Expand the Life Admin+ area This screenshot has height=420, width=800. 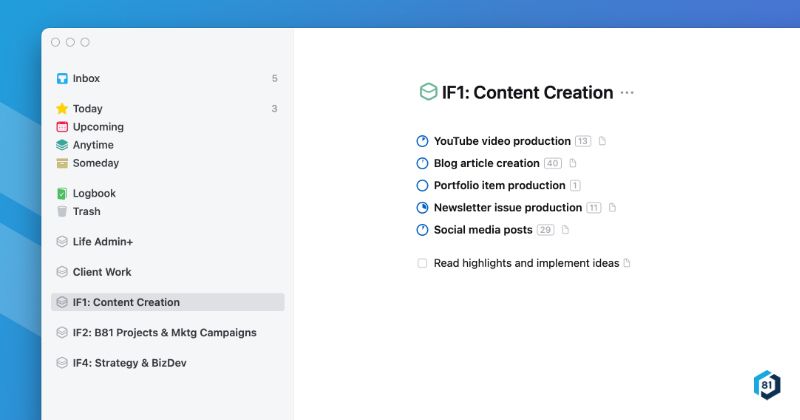tap(102, 242)
